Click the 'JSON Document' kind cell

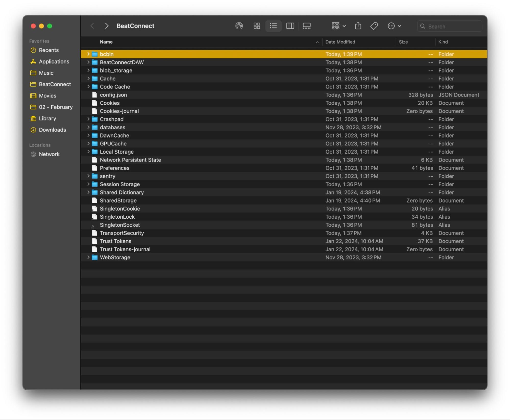459,95
